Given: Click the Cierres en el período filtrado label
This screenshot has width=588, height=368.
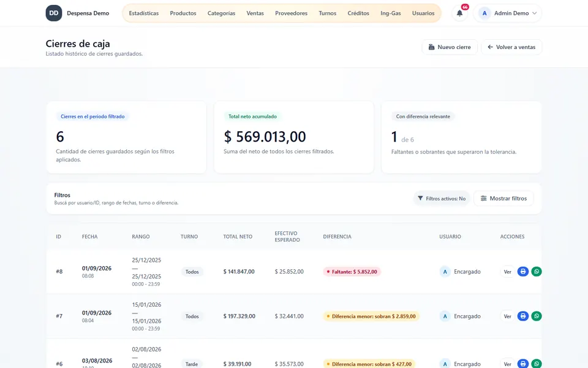Looking at the screenshot, I should click(x=92, y=117).
